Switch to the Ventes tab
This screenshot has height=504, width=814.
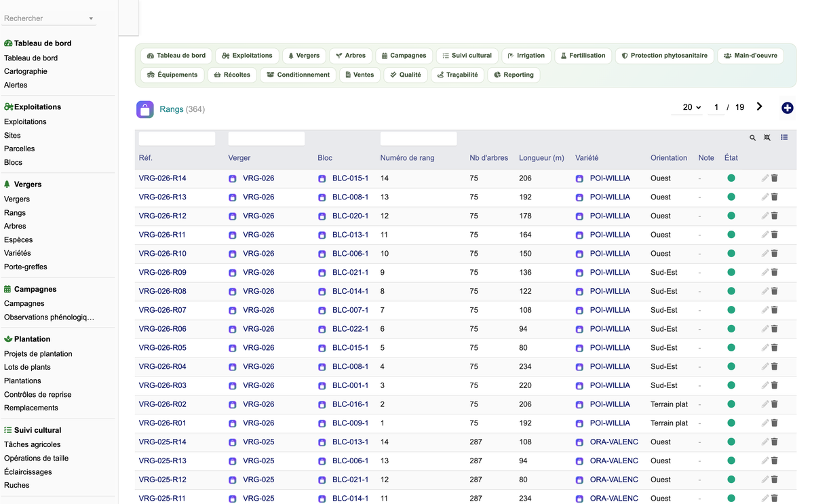pyautogui.click(x=360, y=75)
